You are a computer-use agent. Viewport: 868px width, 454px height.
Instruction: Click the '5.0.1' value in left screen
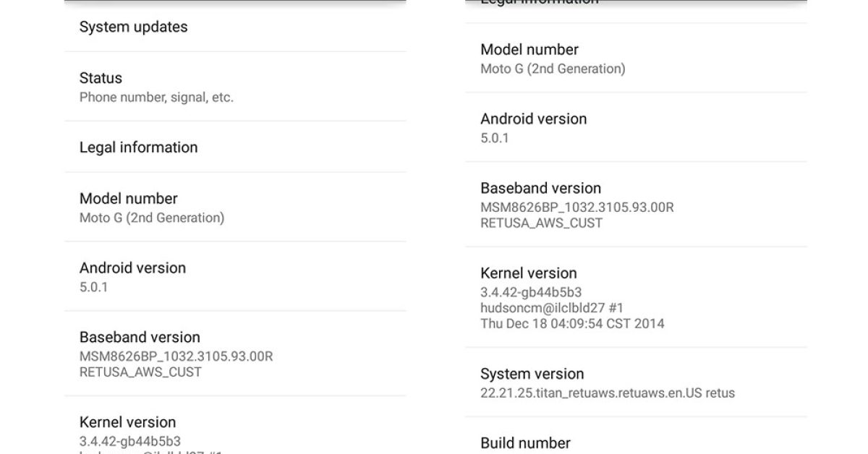[94, 287]
